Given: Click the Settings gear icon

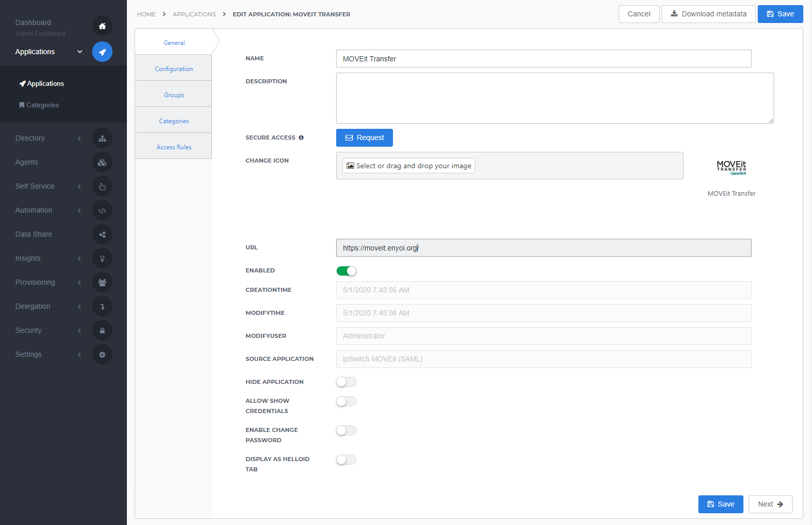Looking at the screenshot, I should [102, 355].
